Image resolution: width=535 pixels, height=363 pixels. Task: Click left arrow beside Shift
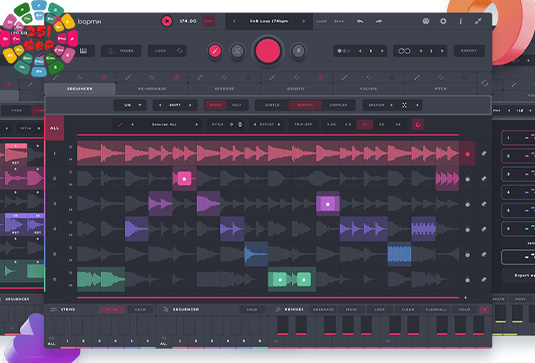click(x=160, y=105)
